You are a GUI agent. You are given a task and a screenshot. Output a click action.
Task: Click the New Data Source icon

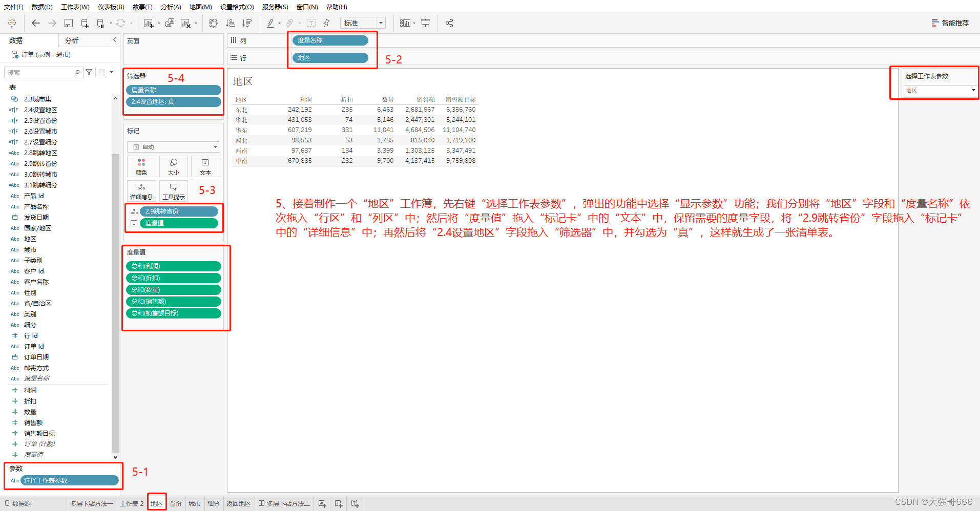pos(85,23)
